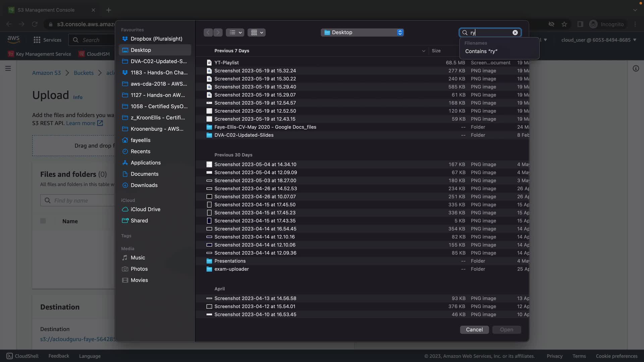Click Learn more link on Upload page
The height and width of the screenshot is (362, 644).
click(x=80, y=123)
